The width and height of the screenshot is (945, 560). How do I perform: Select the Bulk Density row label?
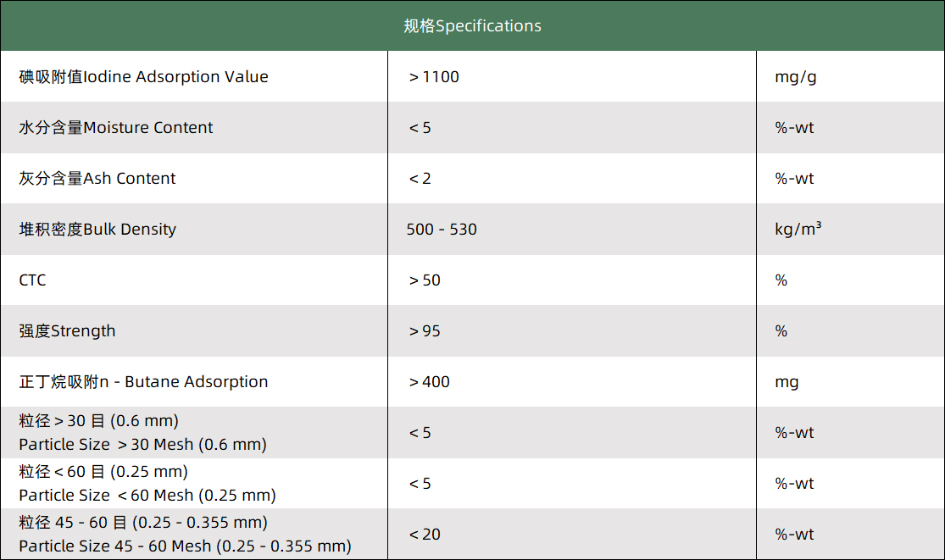click(x=97, y=230)
